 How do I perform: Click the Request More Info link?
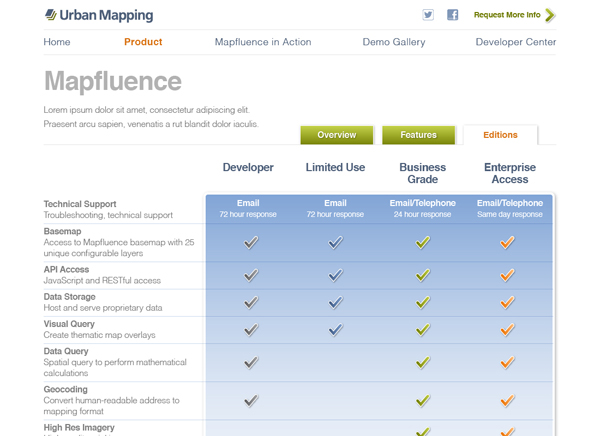[x=507, y=15]
